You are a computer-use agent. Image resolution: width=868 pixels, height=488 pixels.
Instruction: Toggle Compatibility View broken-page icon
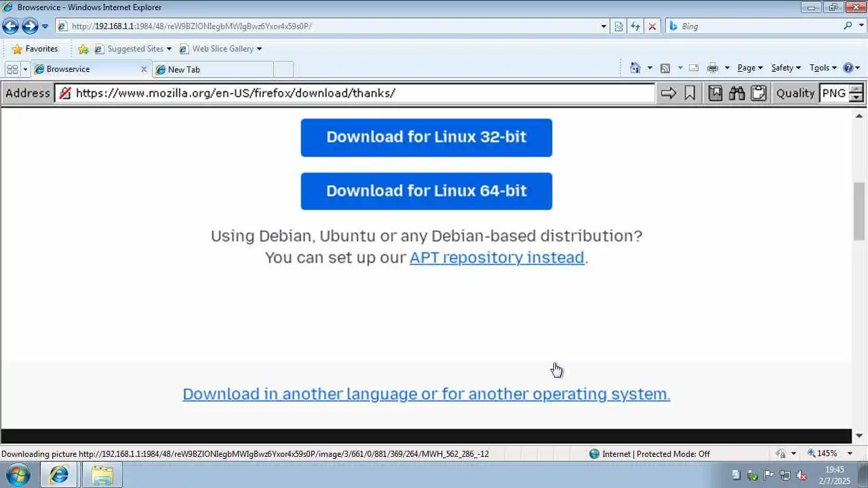(618, 26)
